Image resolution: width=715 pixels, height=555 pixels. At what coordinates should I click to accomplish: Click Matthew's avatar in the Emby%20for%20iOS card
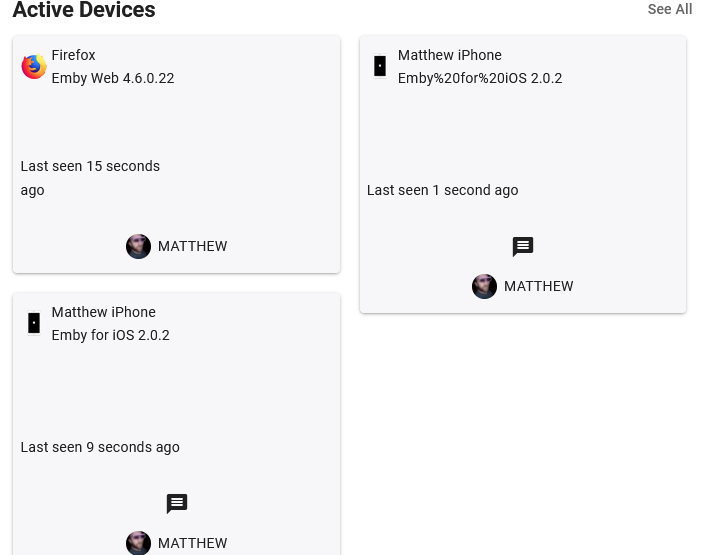click(x=484, y=287)
